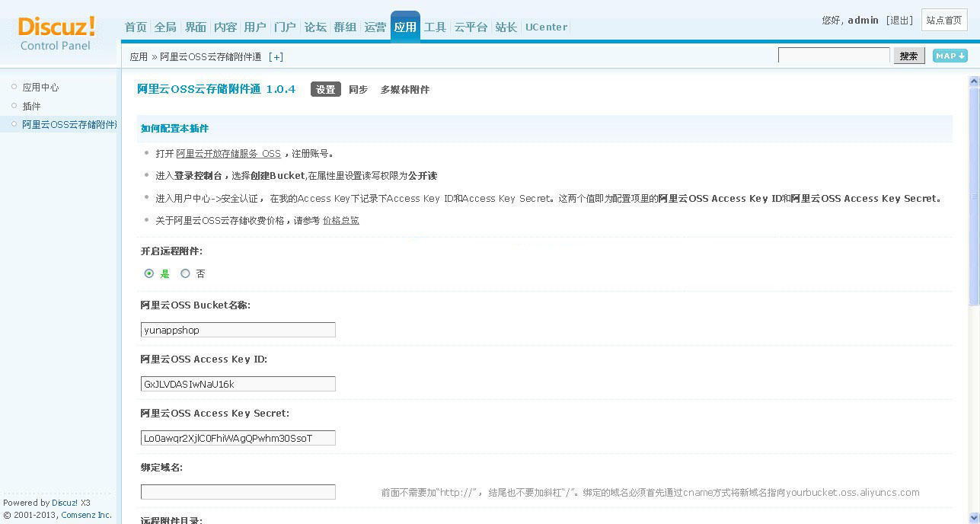The height and width of the screenshot is (524, 980).
Task: Click the 应用 breadcrumb link
Action: (139, 57)
